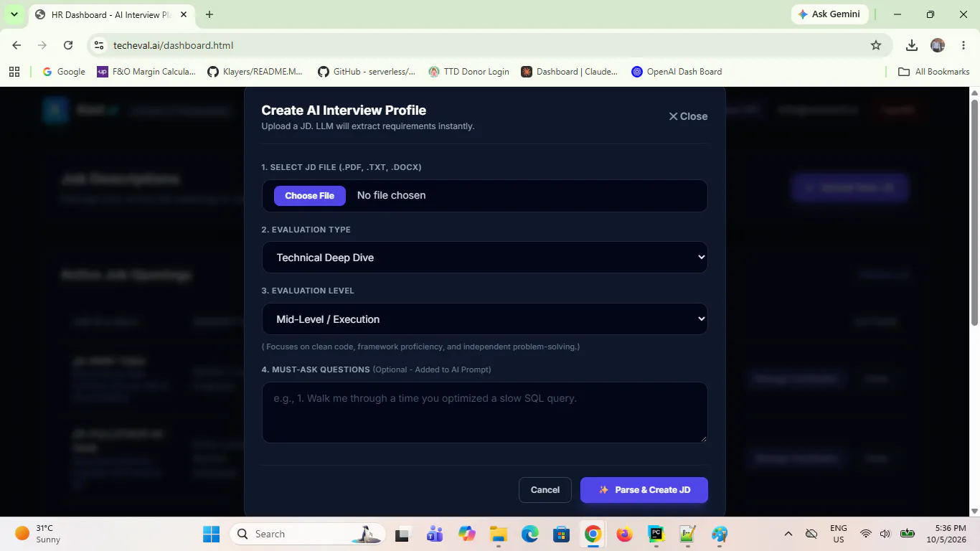Click Ask Gemini button
Viewport: 980px width, 551px height.
point(830,14)
